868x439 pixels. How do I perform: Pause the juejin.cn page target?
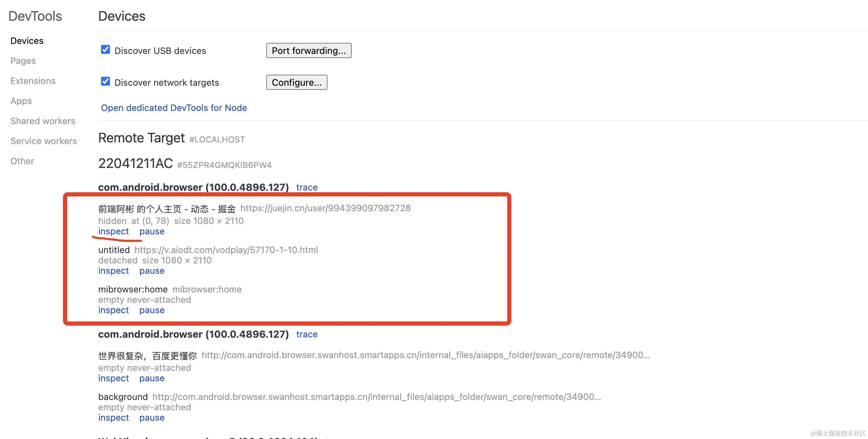click(x=152, y=231)
